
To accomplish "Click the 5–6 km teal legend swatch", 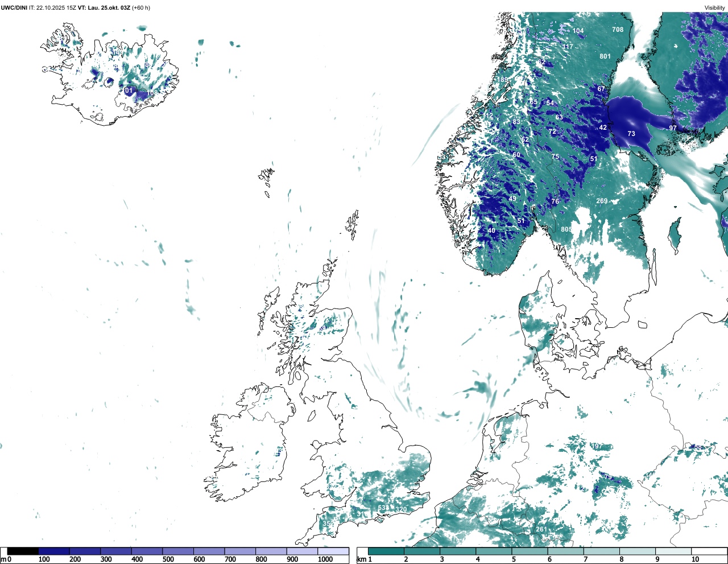I will 530,551.
